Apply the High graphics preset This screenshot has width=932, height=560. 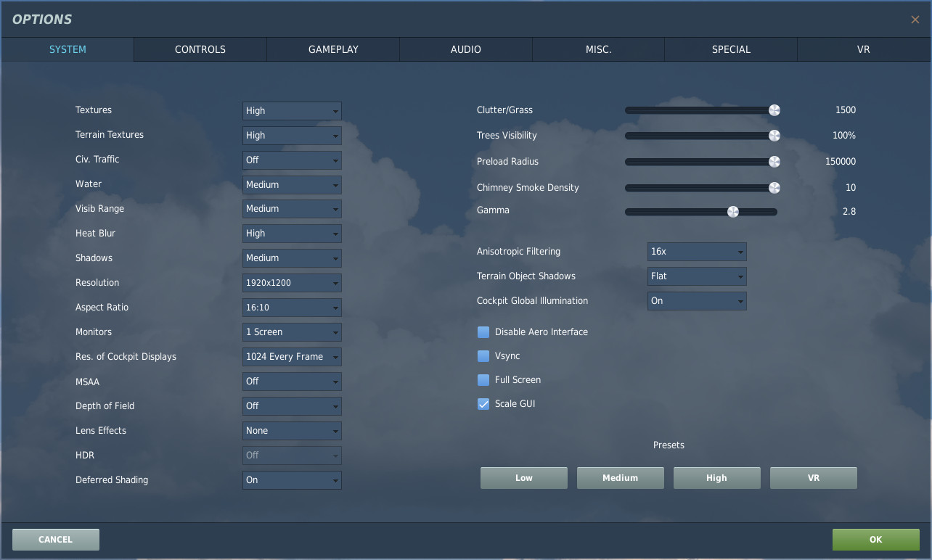716,478
